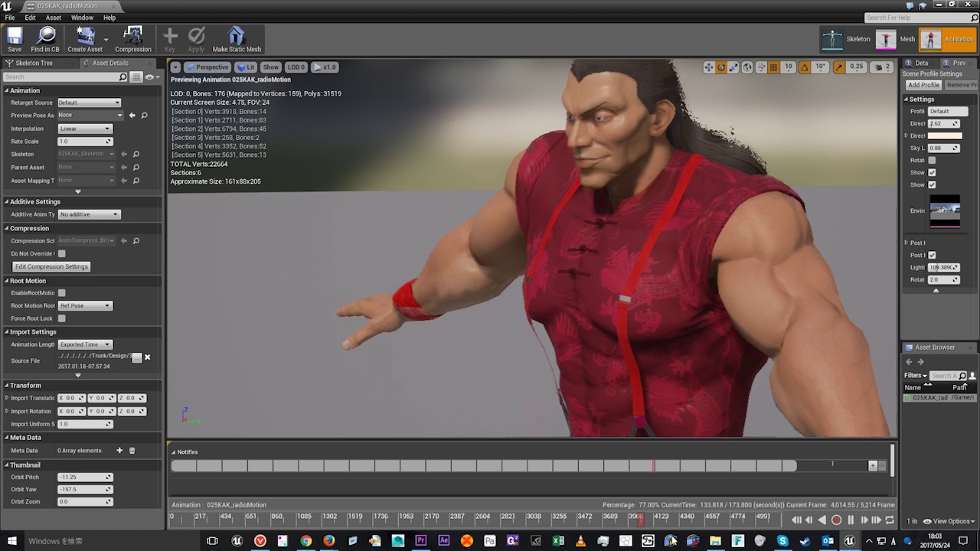The height and width of the screenshot is (551, 980).
Task: Toggle the Post Processing enabled checkbox
Action: [932, 255]
